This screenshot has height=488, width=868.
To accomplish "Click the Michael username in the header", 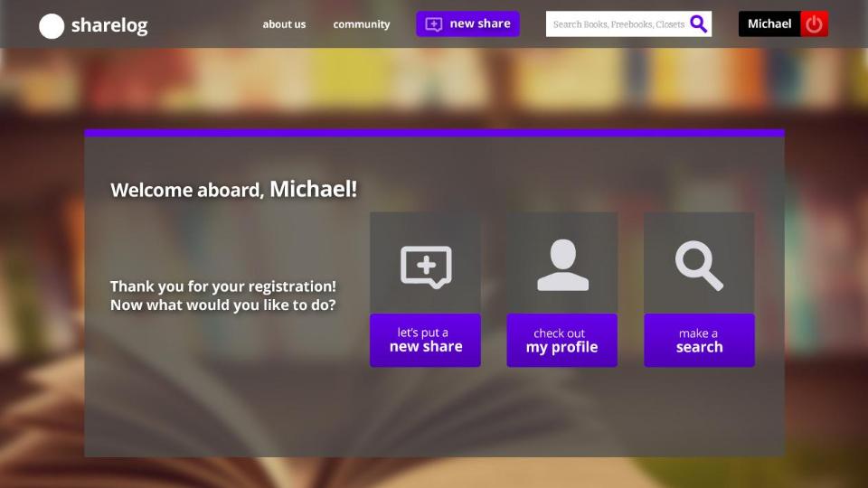I will click(x=769, y=24).
